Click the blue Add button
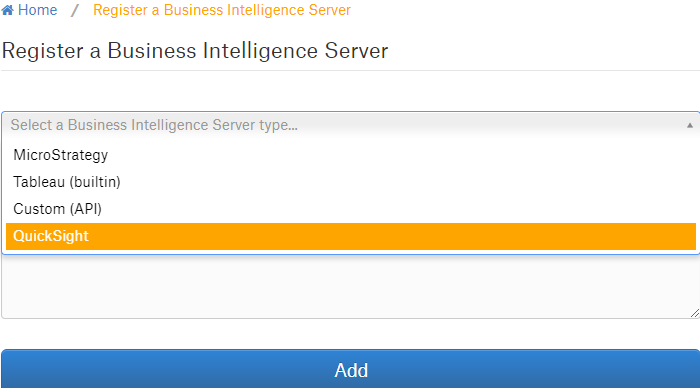The height and width of the screenshot is (388, 700). [x=350, y=369]
